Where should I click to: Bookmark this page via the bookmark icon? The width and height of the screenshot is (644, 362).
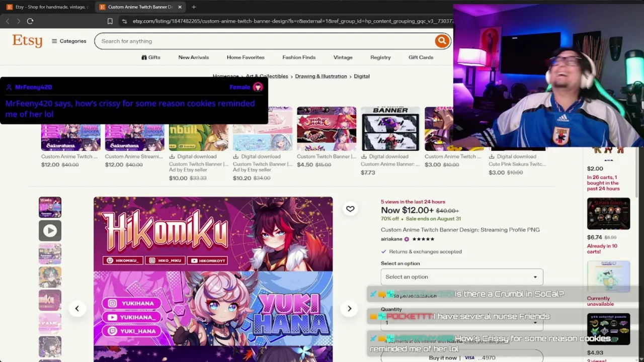[x=110, y=21]
